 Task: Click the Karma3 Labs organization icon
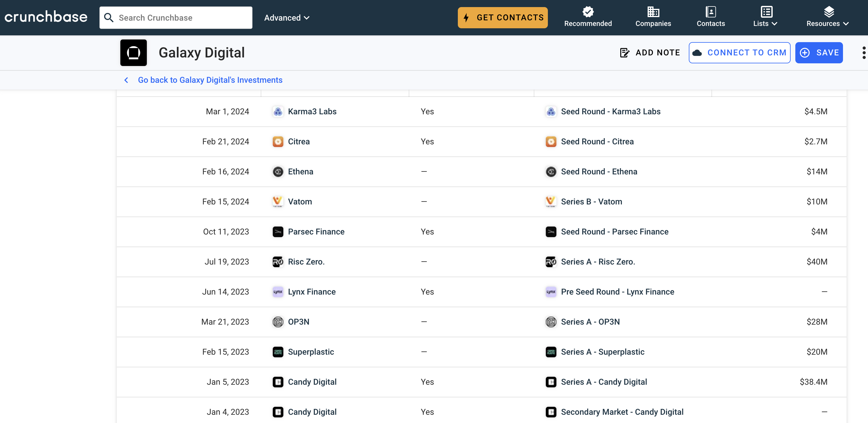point(278,112)
